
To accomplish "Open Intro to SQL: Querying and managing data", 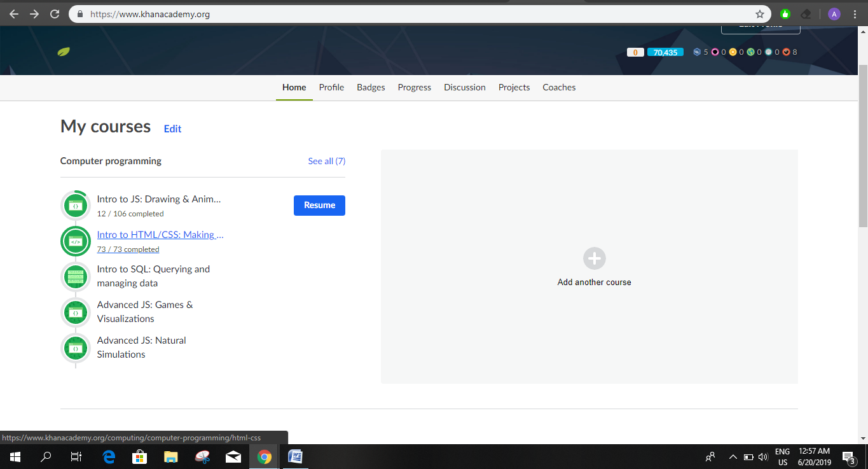I will 153,276.
